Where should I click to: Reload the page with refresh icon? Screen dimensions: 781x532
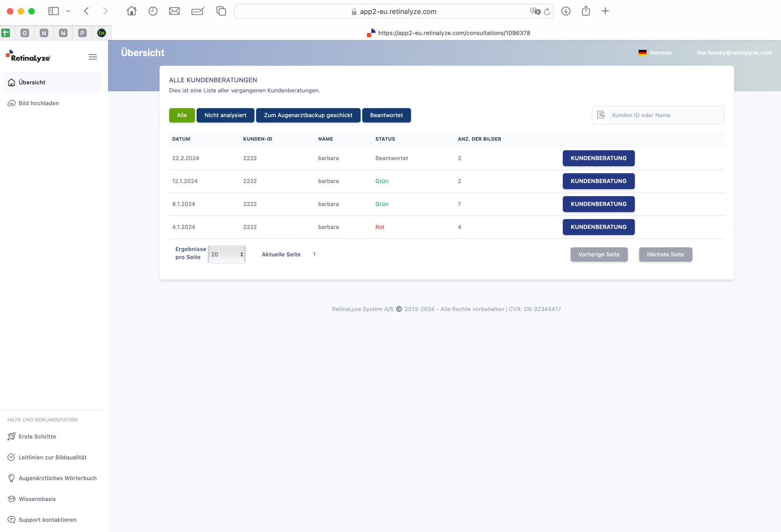point(547,11)
